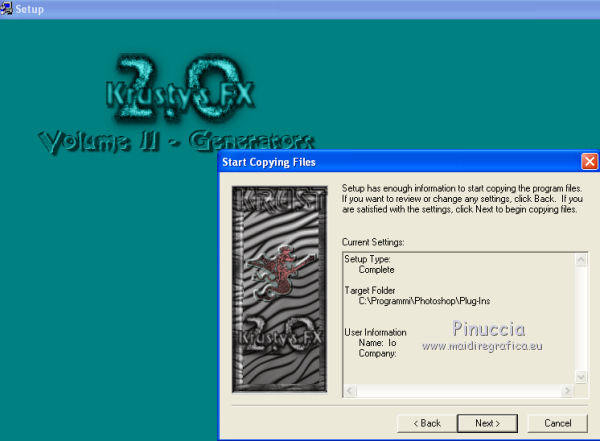Go back with the Back button
600x441 pixels.
pos(427,423)
